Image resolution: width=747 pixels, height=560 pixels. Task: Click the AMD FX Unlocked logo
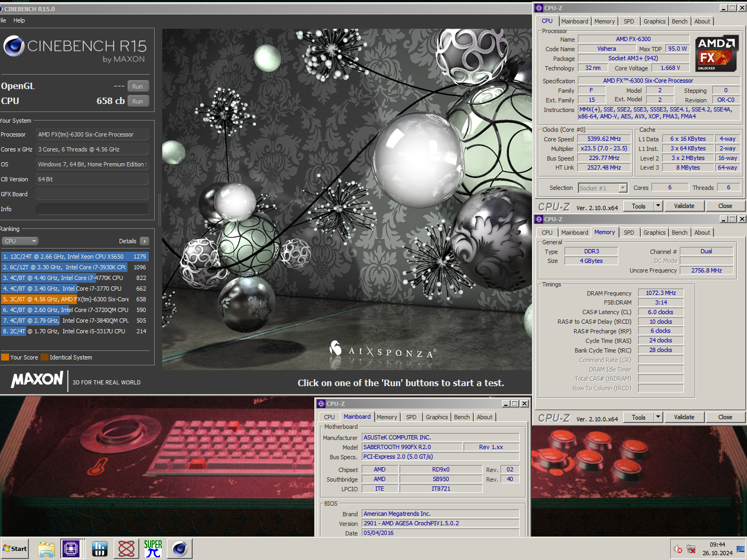point(717,54)
